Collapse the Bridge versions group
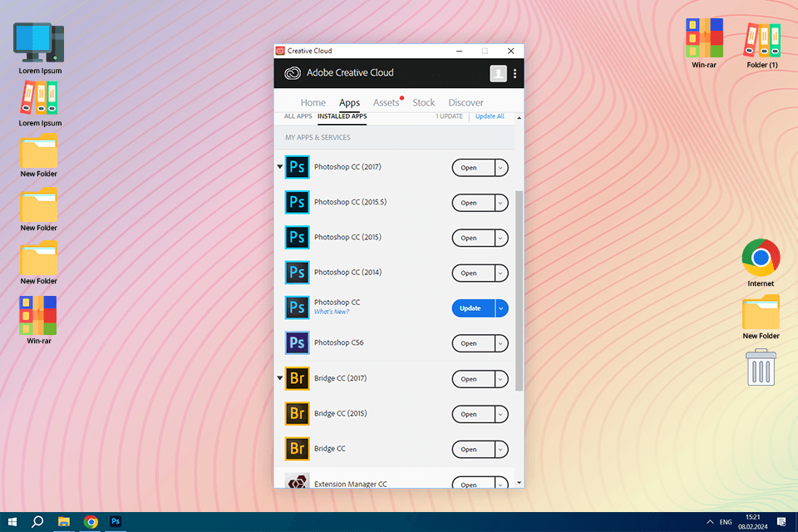Image resolution: width=798 pixels, height=532 pixels. click(279, 377)
